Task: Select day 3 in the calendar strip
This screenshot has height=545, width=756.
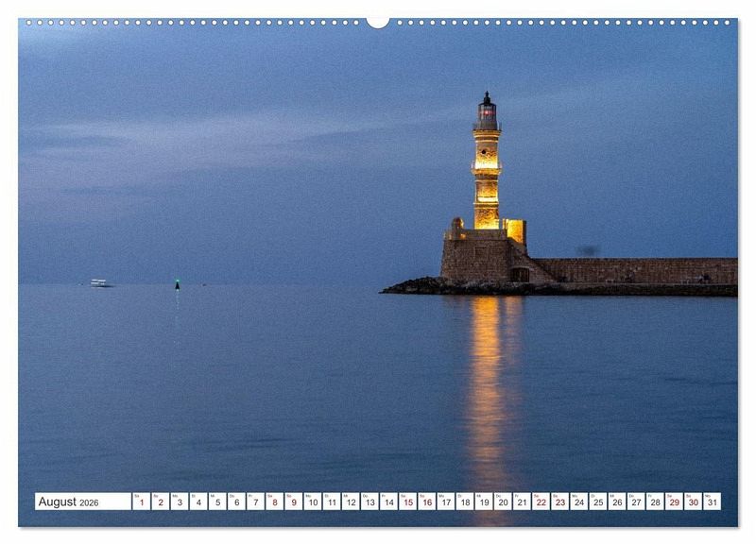Action: tap(180, 502)
